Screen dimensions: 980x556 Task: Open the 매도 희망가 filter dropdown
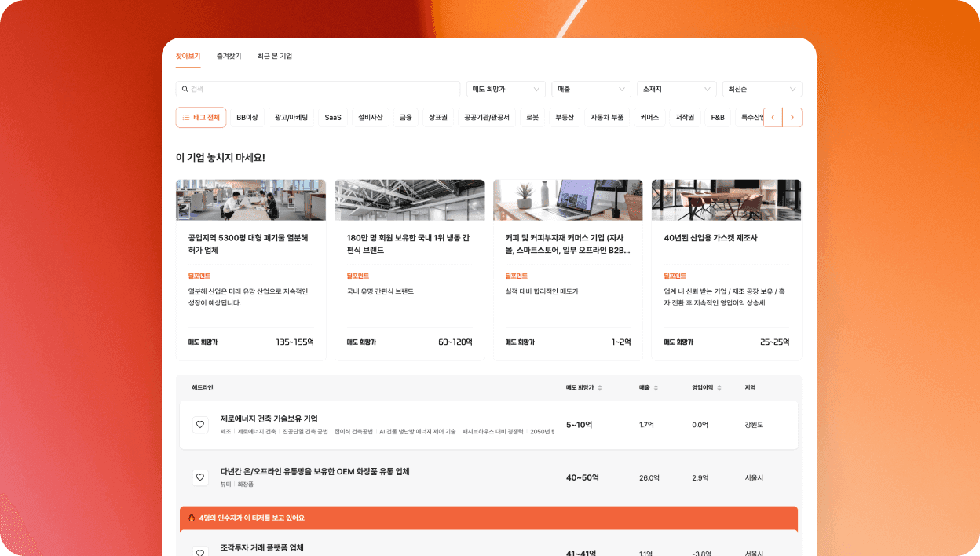(x=506, y=90)
